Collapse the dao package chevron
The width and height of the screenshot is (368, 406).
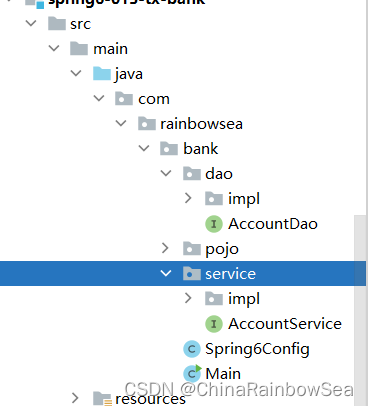166,173
